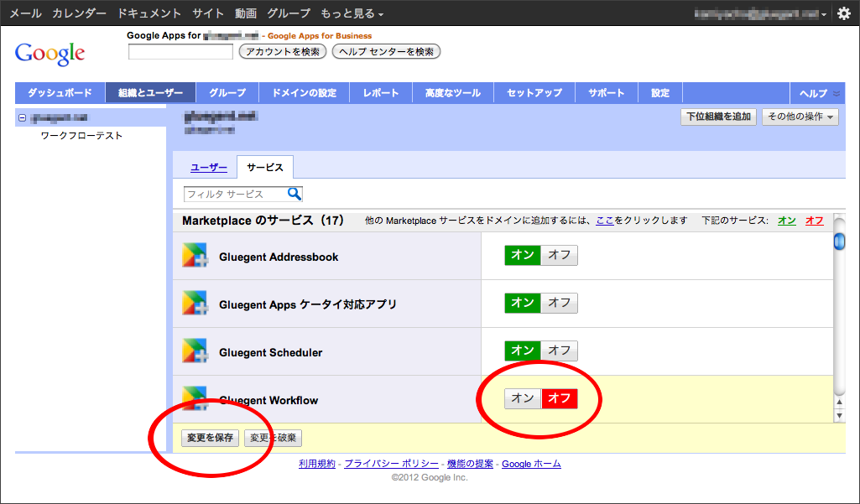
Task: Click the フィルタ サービス input field
Action: (235, 194)
